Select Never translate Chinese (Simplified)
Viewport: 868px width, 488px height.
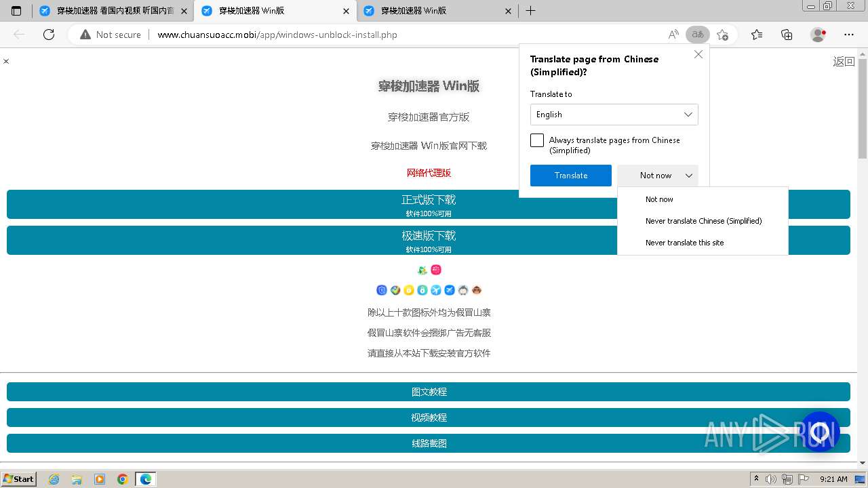coord(703,221)
